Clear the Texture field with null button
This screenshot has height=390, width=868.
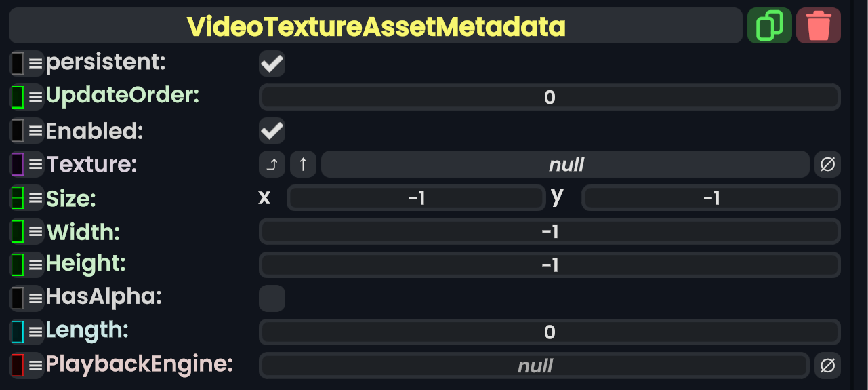(827, 164)
